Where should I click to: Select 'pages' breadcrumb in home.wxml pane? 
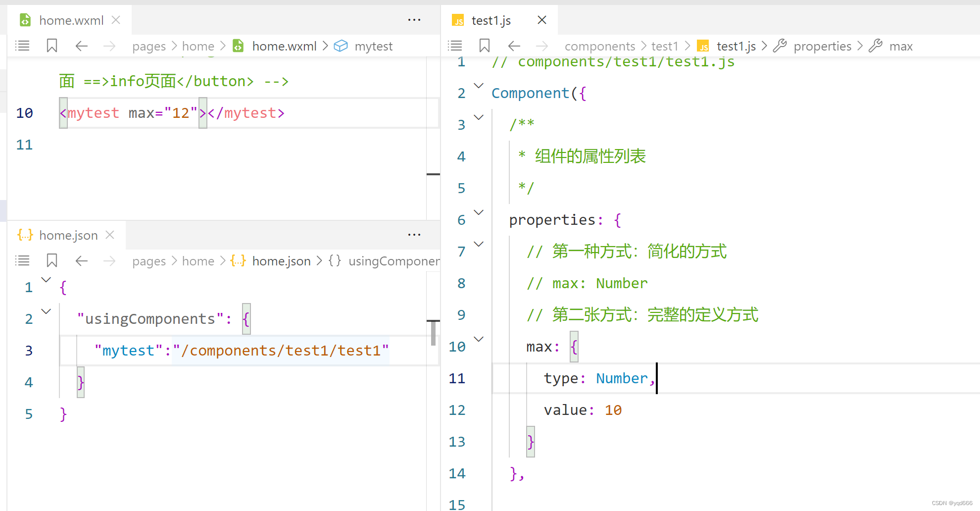coord(149,47)
